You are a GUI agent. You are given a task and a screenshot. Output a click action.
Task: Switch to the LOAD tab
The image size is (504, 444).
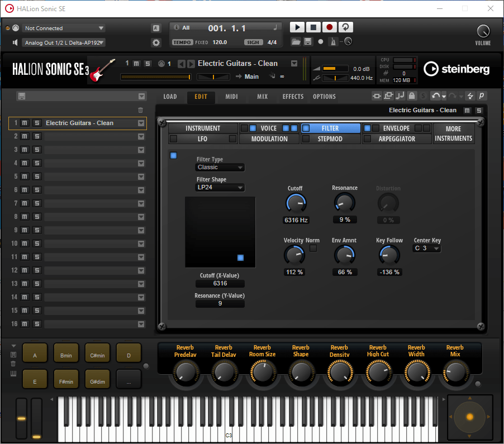tap(170, 97)
